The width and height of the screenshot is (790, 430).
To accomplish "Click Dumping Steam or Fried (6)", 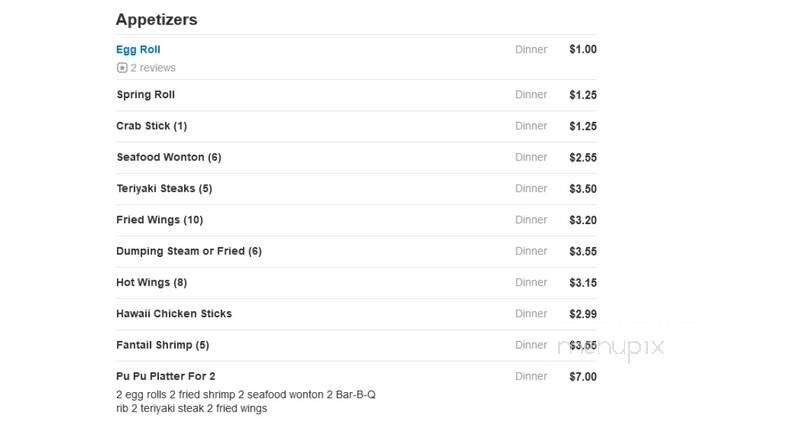I will click(189, 251).
